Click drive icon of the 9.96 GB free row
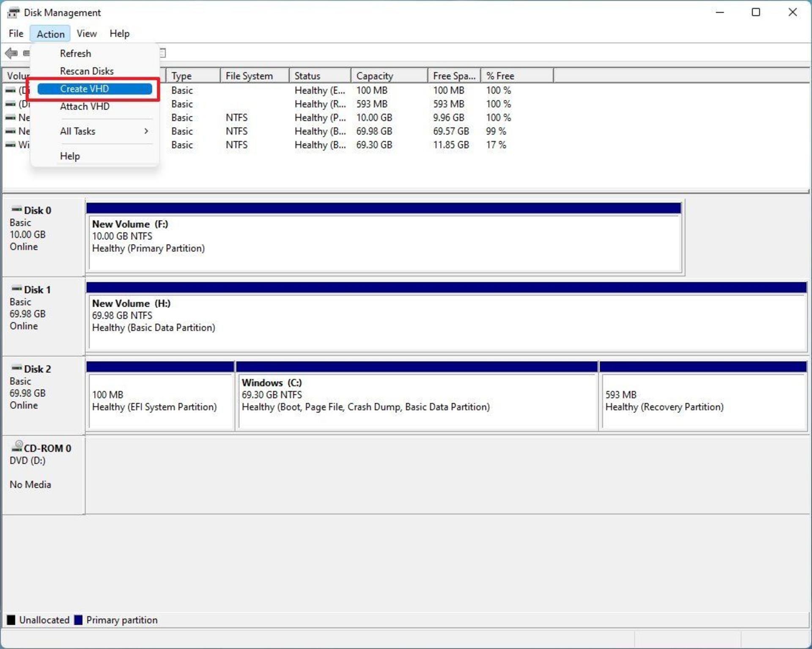This screenshot has height=649, width=812. 11,118
